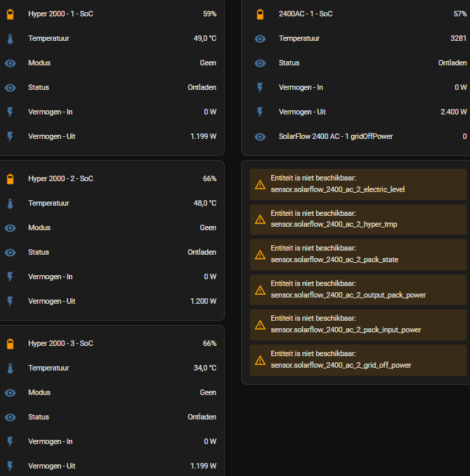This screenshot has height=476, width=470.
Task: Click lightning icon for Vermogen - Uit, Hyper 2000 - 3
Action: click(x=10, y=466)
